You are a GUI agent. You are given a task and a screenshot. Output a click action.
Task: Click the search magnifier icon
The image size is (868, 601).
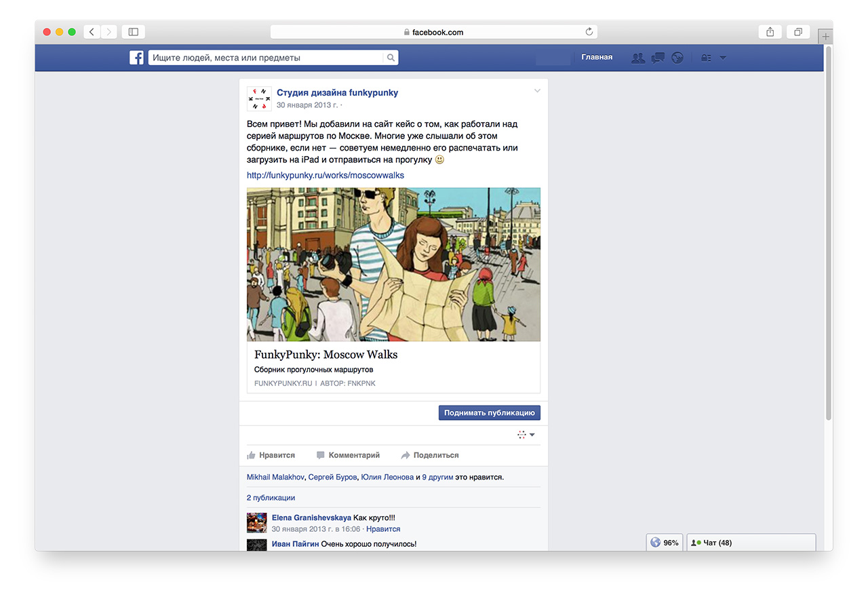(391, 58)
